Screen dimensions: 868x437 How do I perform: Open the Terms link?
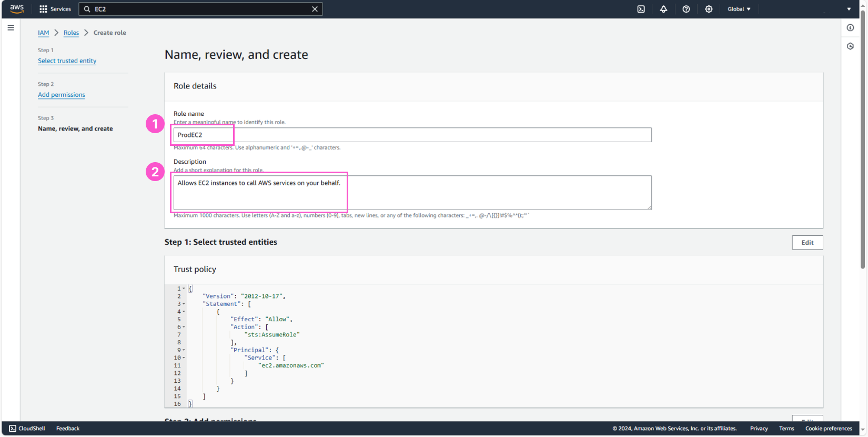786,429
